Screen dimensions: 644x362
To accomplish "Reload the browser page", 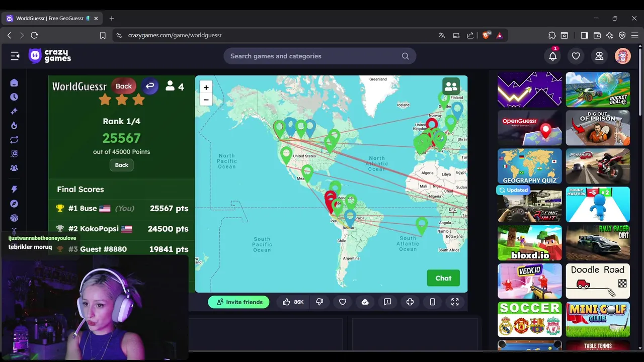I will coord(34,35).
